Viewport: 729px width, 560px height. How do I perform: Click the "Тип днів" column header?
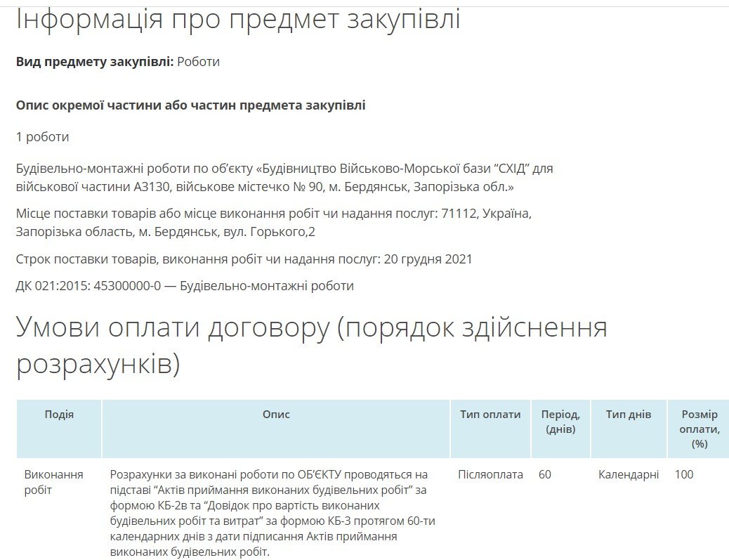pos(629,415)
